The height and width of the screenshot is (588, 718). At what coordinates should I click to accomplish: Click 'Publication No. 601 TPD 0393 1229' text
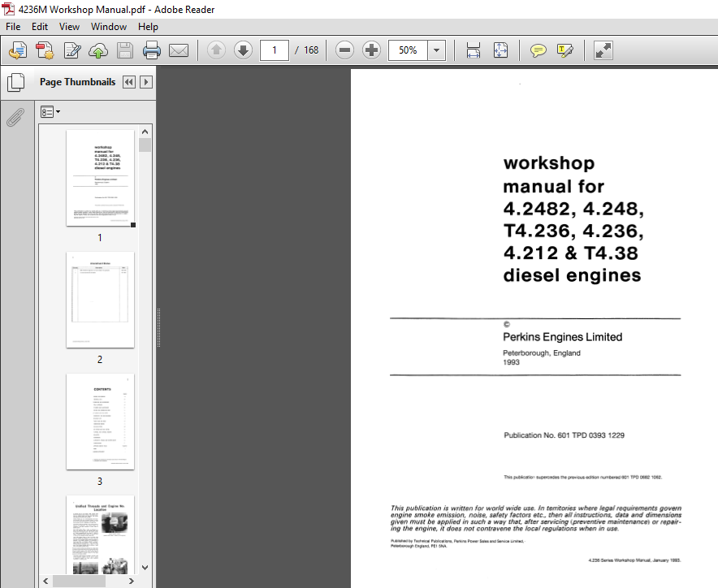coord(564,435)
